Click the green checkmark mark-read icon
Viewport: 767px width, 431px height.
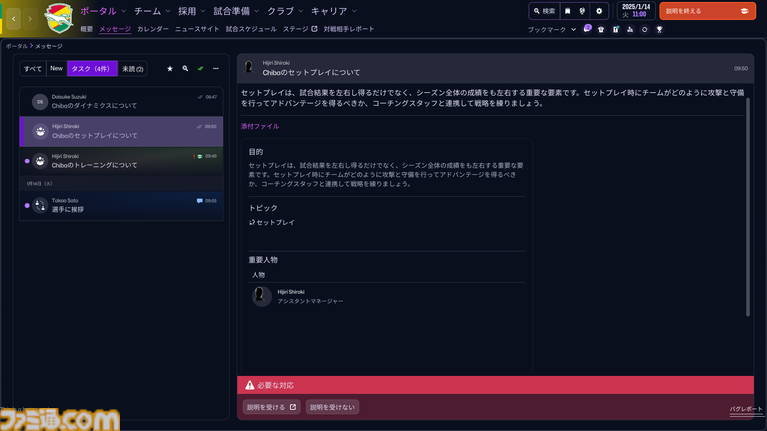click(201, 69)
